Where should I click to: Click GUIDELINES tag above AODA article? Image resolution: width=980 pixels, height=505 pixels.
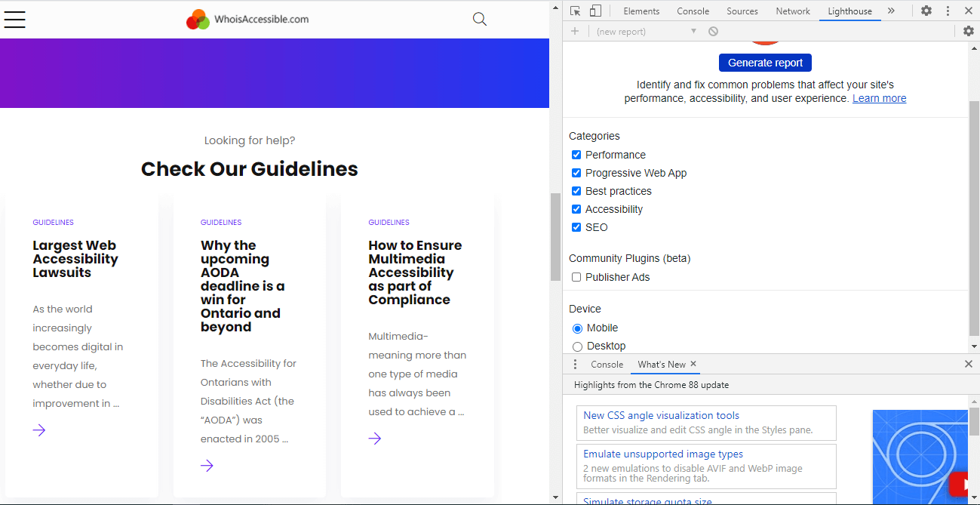[221, 223]
